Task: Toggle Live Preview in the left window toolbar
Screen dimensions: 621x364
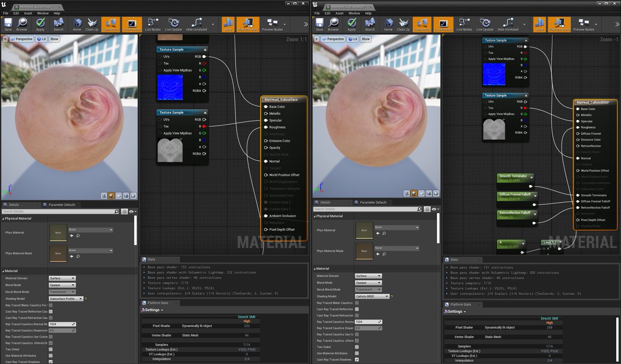Action: tap(131, 24)
